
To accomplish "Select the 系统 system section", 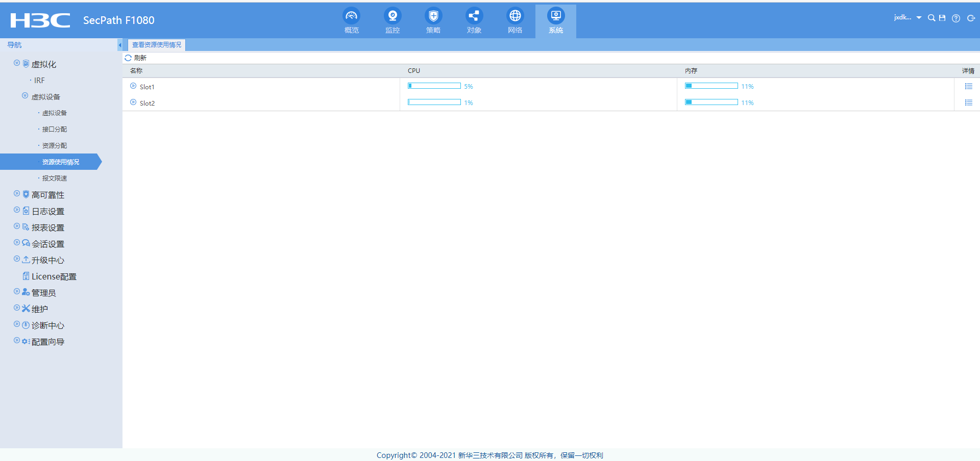I will pos(556,21).
